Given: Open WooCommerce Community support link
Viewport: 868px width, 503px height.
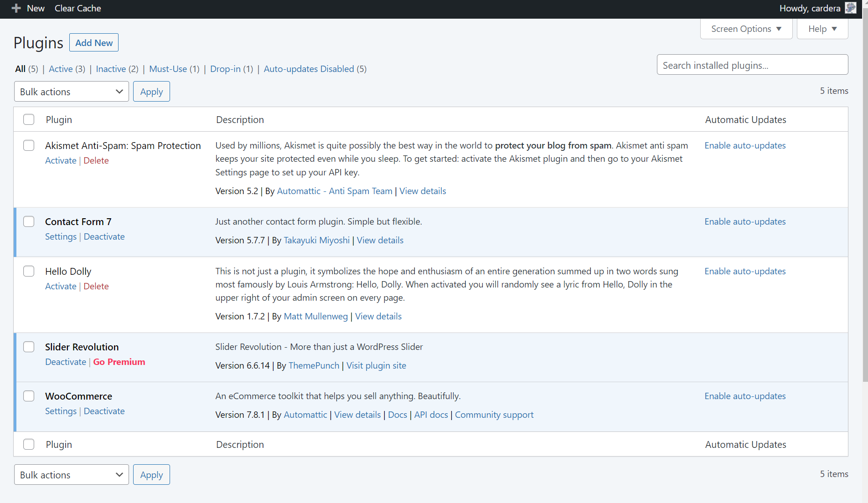Looking at the screenshot, I should [x=494, y=415].
